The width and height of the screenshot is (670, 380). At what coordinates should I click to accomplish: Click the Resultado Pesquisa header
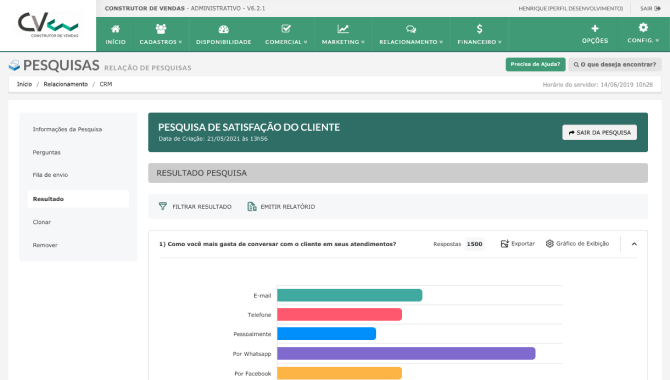point(398,173)
